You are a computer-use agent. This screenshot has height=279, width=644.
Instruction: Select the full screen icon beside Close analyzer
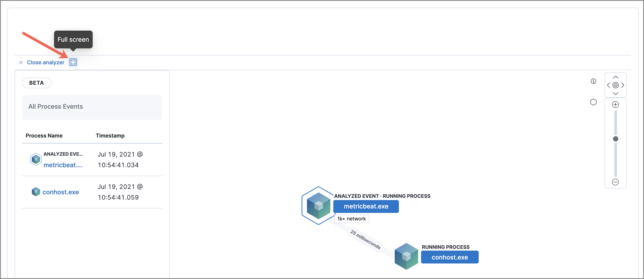click(73, 62)
